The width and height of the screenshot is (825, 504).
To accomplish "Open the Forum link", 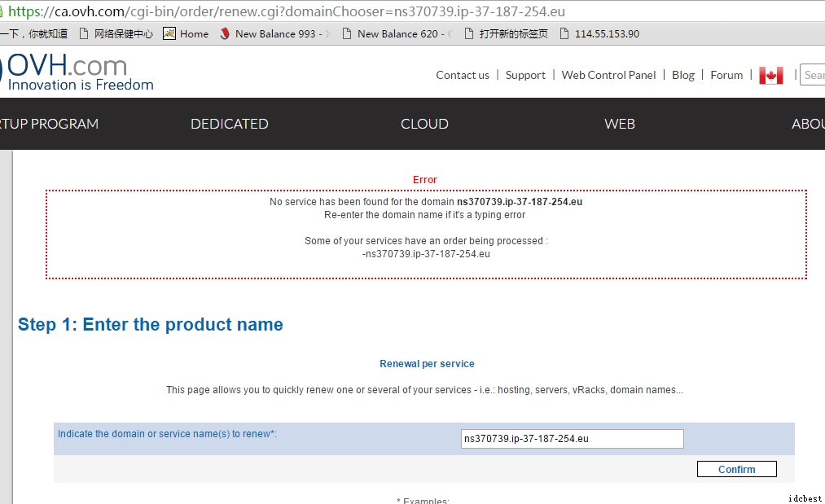I will [x=726, y=75].
